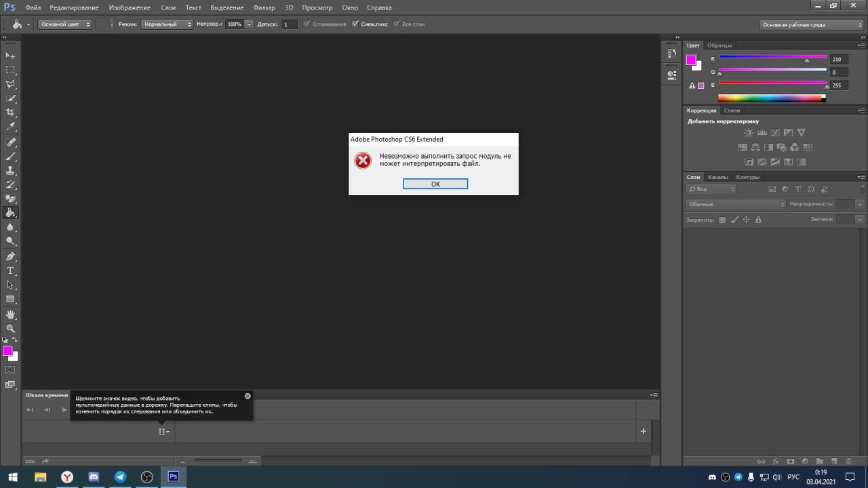Image resolution: width=868 pixels, height=488 pixels.
Task: Toggle 'Все слои' checkbox
Action: pos(397,24)
